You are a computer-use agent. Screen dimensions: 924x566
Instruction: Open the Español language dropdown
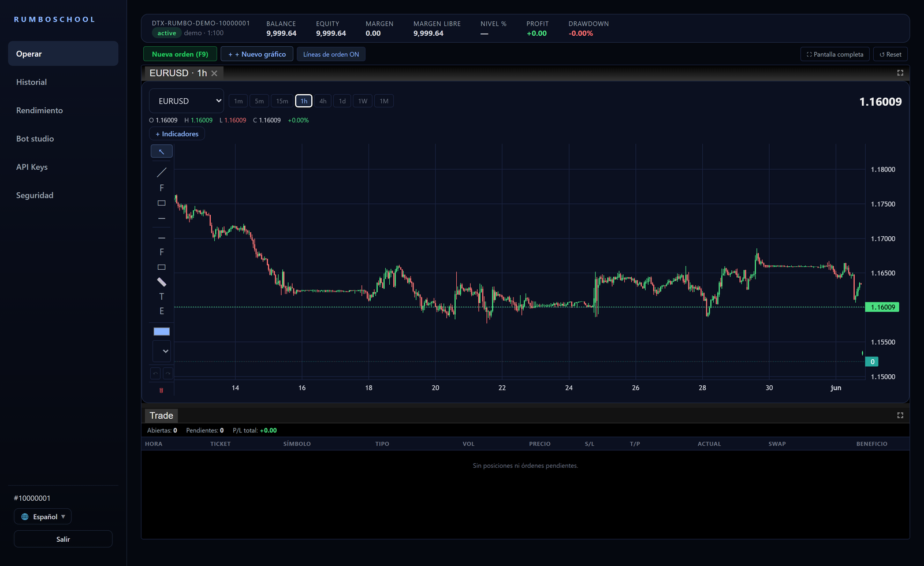(43, 517)
